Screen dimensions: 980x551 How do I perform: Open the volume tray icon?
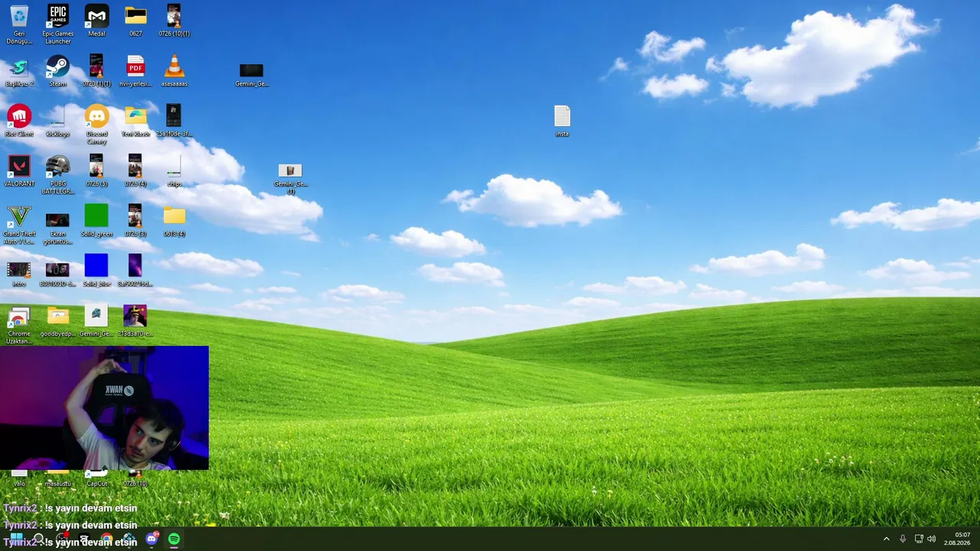pos(932,540)
